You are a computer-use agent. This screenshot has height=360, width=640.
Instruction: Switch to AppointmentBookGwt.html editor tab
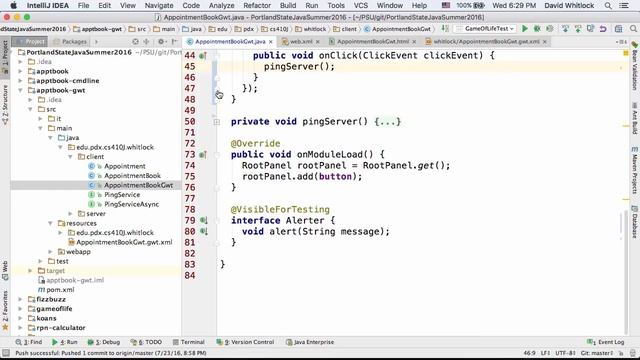click(373, 42)
